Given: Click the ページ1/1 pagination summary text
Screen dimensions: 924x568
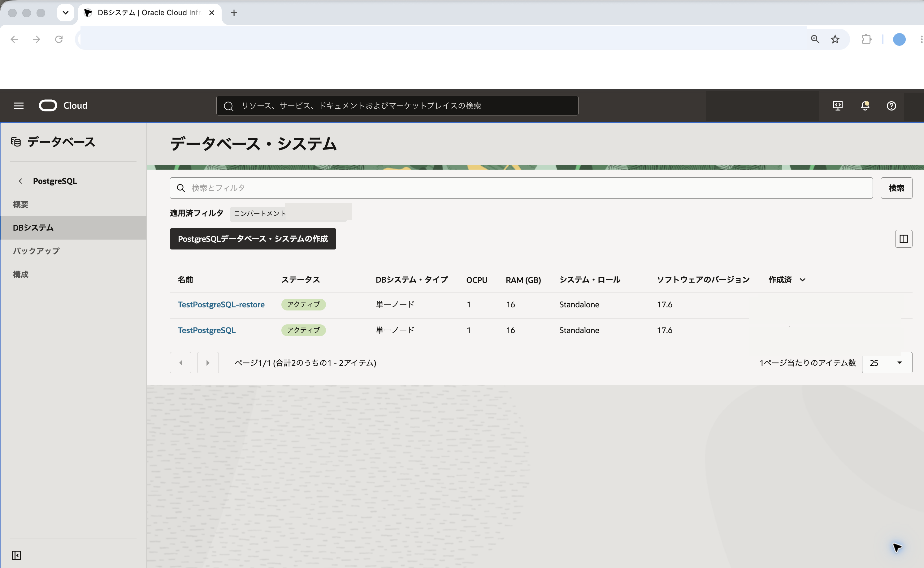Looking at the screenshot, I should [x=305, y=363].
